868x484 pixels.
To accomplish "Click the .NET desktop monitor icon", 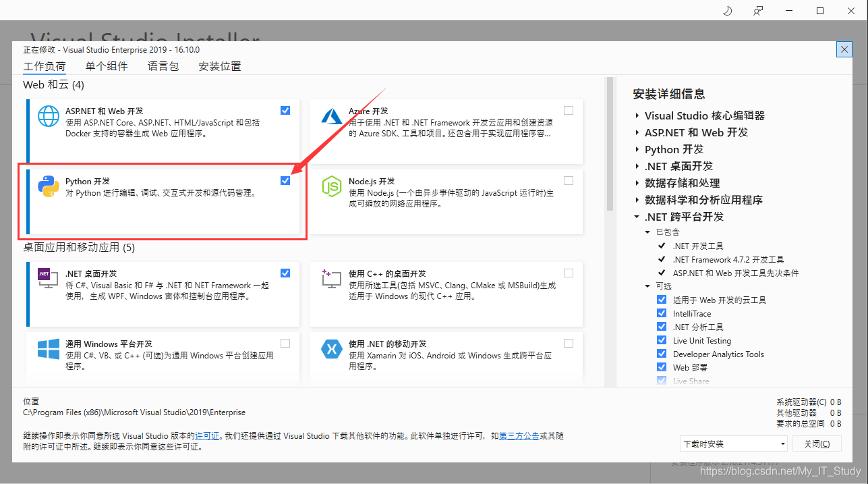I will click(x=48, y=279).
